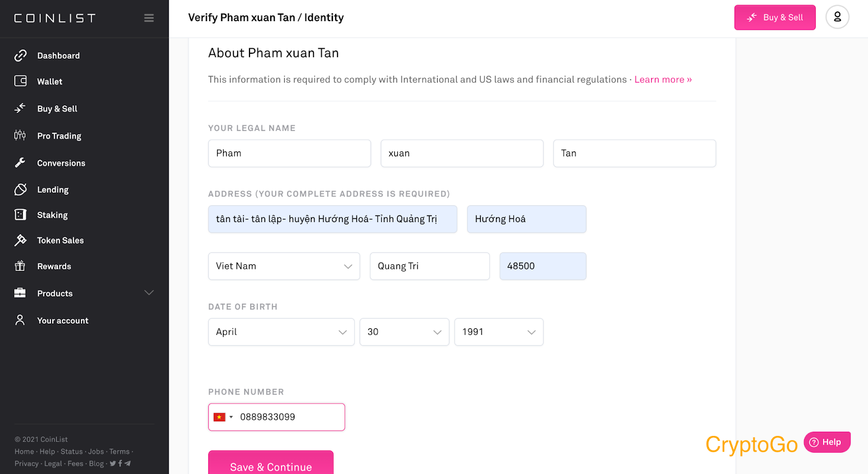Open the Twitter icon in footer
Viewport: 868px width, 474px height.
coord(113,464)
